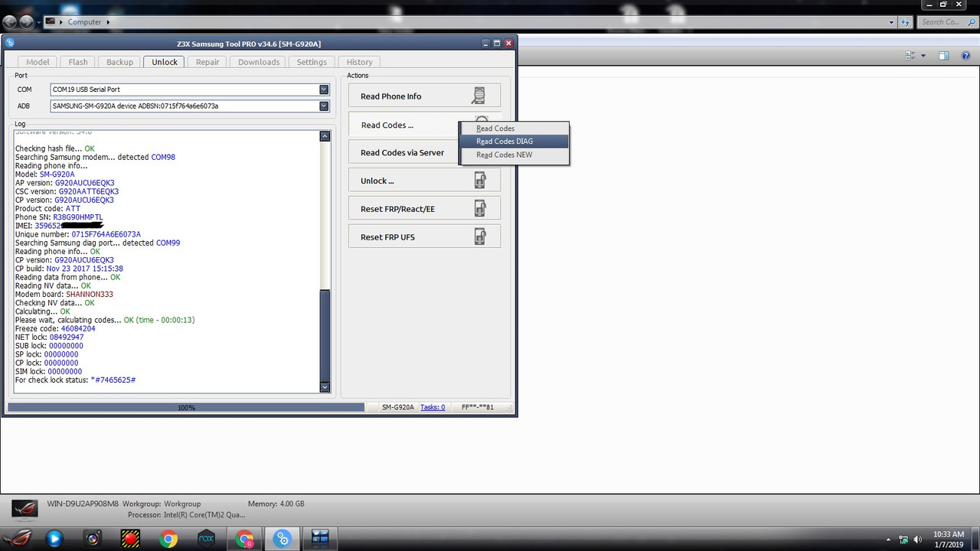
Task: Click Read Codes via Server
Action: click(x=403, y=152)
